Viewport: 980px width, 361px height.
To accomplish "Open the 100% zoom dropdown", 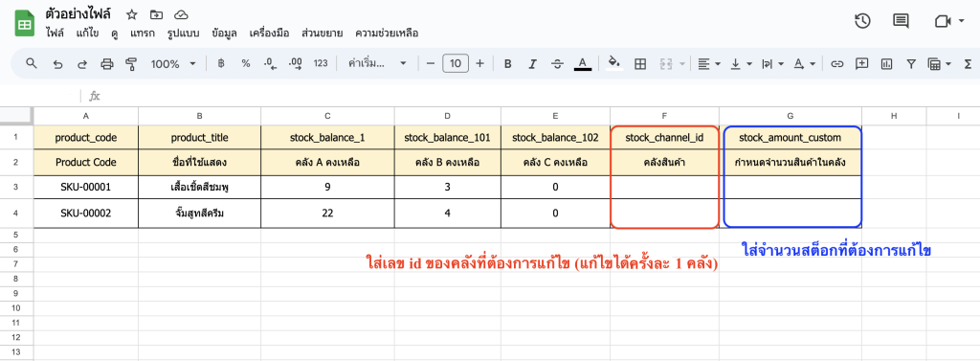I will coord(173,63).
